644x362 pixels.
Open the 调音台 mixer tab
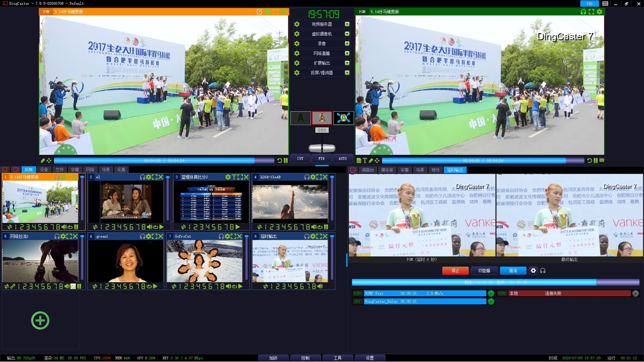click(x=368, y=170)
